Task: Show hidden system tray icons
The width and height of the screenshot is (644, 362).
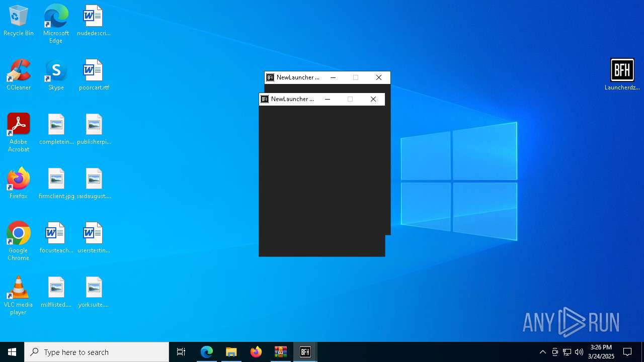Action: [x=542, y=352]
